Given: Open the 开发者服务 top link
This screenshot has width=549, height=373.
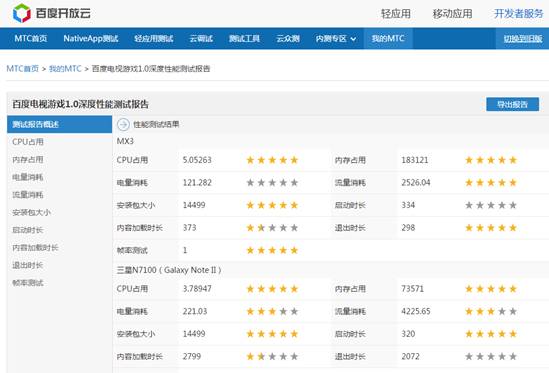Looking at the screenshot, I should [518, 14].
